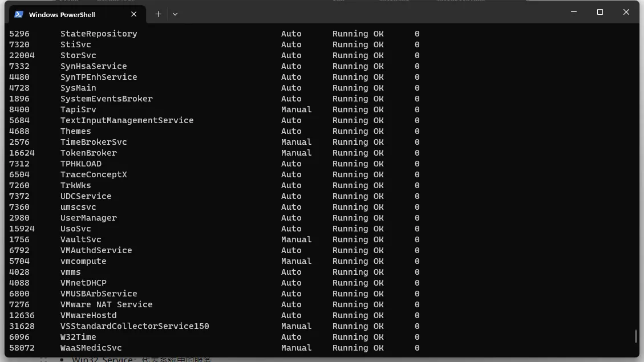Click the SysMain service name

click(x=78, y=88)
